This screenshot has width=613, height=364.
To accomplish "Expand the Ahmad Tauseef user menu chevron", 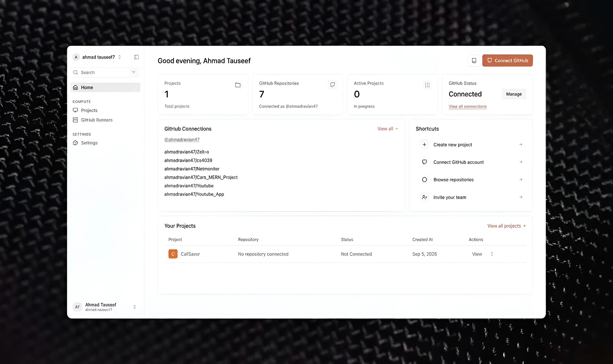I will pos(135,307).
